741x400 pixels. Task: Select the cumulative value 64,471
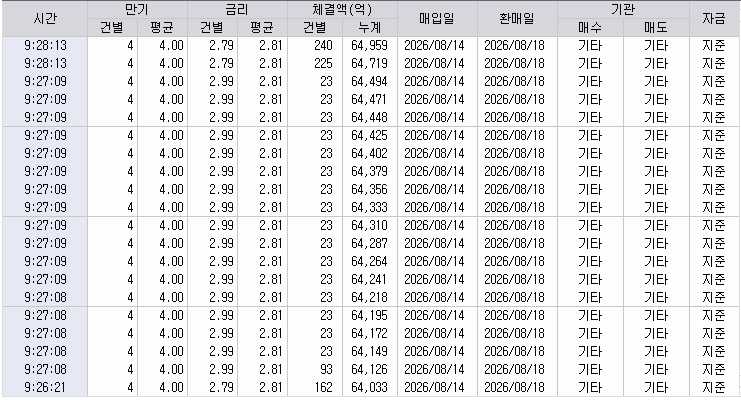coord(369,100)
